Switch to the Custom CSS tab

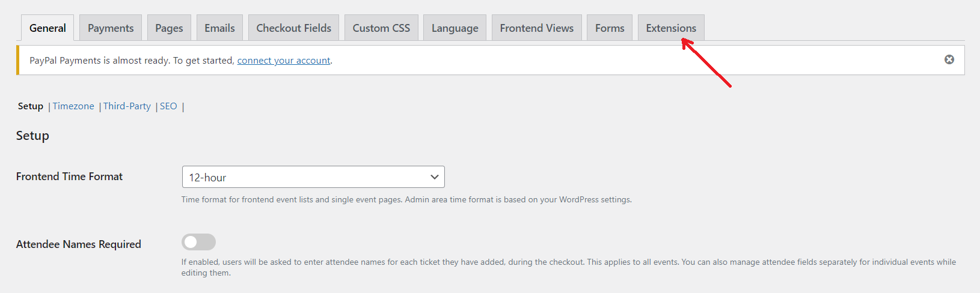381,28
